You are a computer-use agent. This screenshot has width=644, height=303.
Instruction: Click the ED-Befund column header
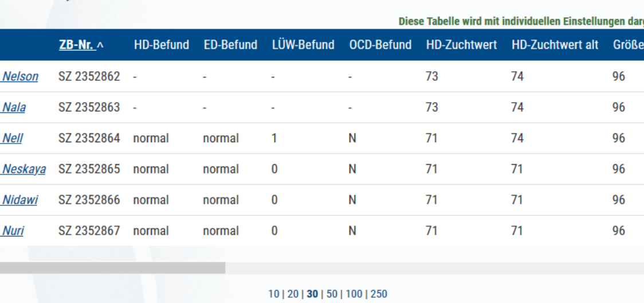230,45
